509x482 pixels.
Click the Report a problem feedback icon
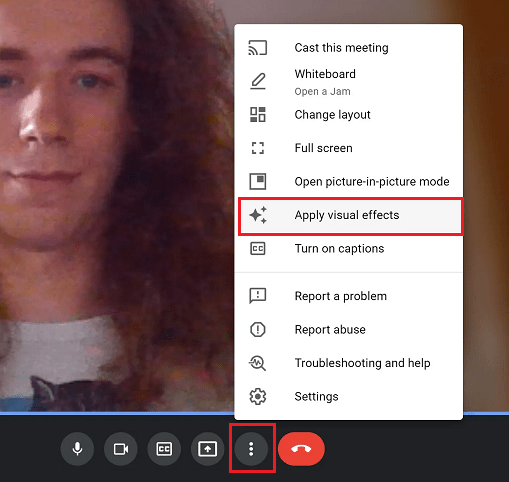(x=258, y=296)
